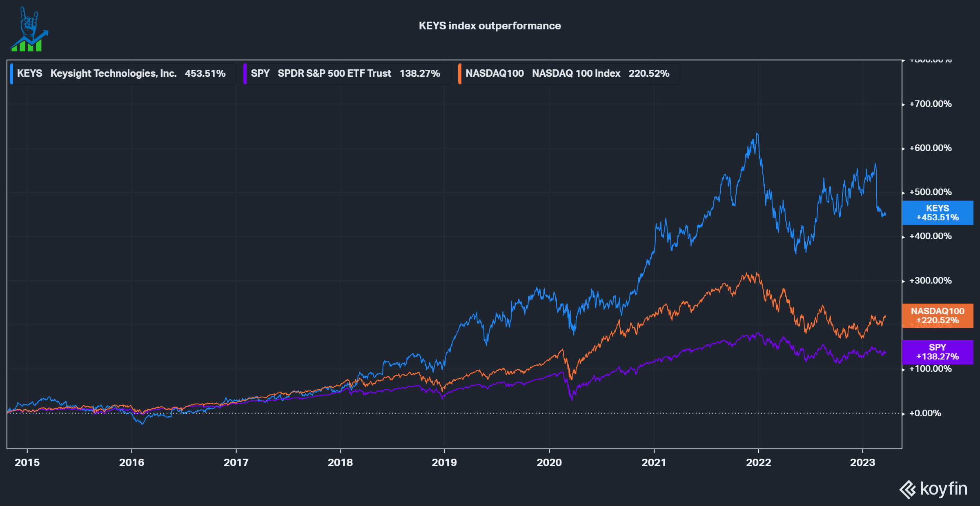Click the +100.00% y-axis label
The height and width of the screenshot is (506, 980).
pyautogui.click(x=930, y=368)
